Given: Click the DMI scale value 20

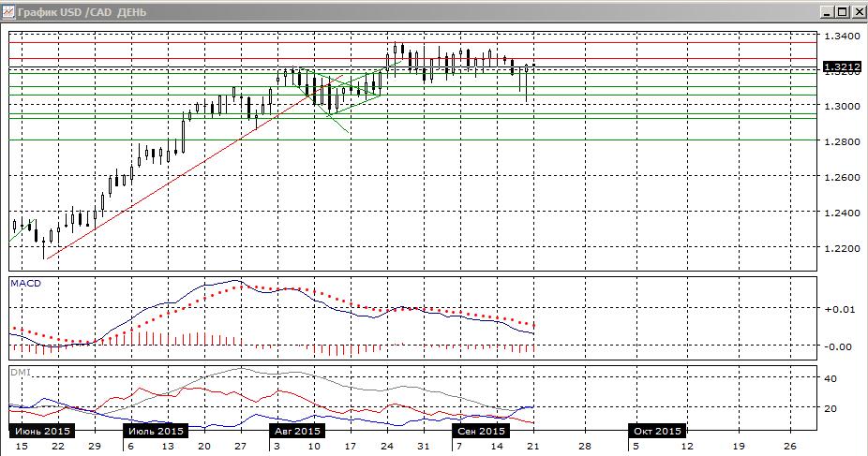Looking at the screenshot, I should 831,409.
